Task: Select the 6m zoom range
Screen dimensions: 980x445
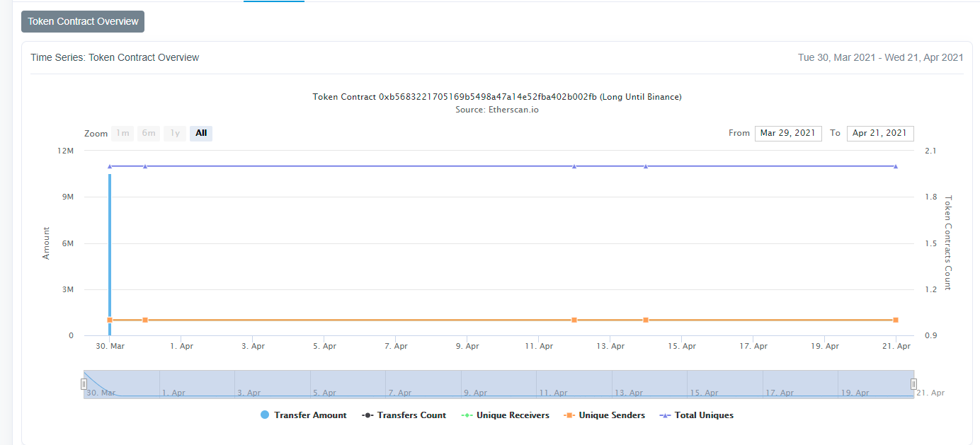Action: (x=149, y=133)
